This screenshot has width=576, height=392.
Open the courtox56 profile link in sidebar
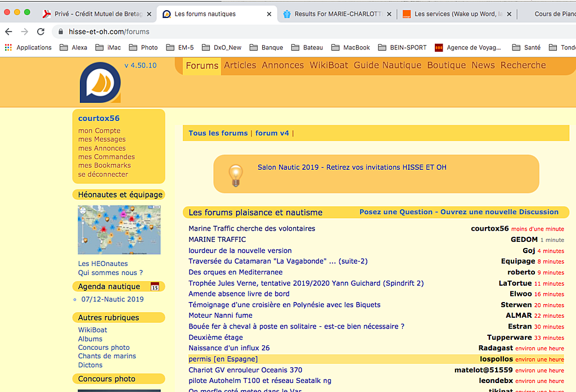click(x=99, y=118)
